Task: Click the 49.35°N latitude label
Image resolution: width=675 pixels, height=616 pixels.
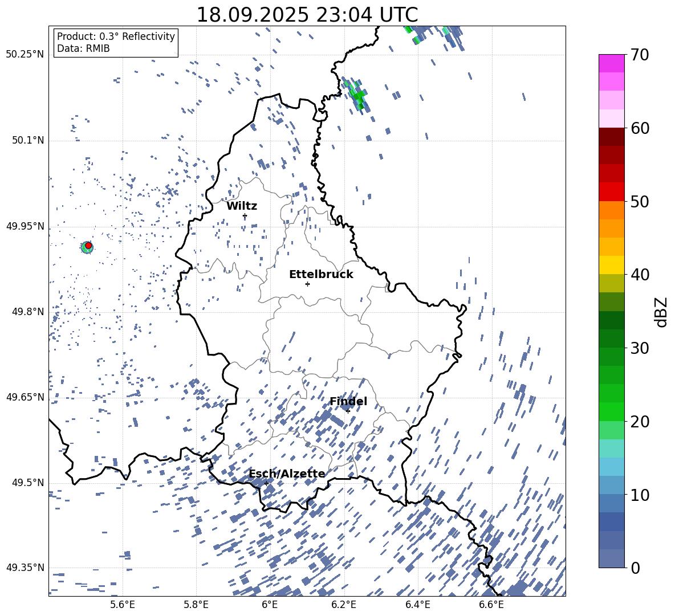Action: click(25, 568)
